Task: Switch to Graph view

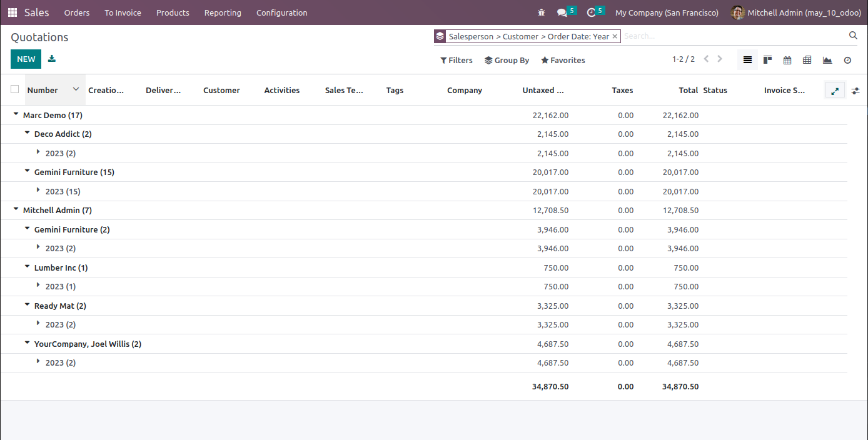Action: pyautogui.click(x=827, y=60)
